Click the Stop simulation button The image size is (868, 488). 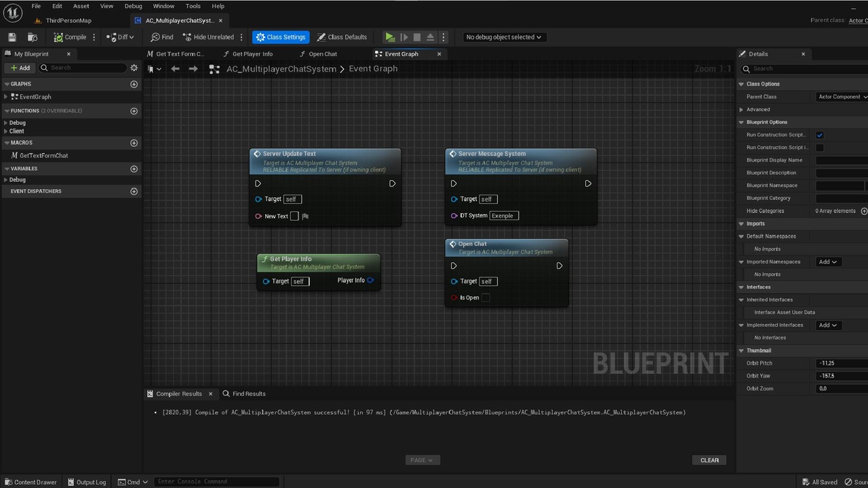click(417, 37)
